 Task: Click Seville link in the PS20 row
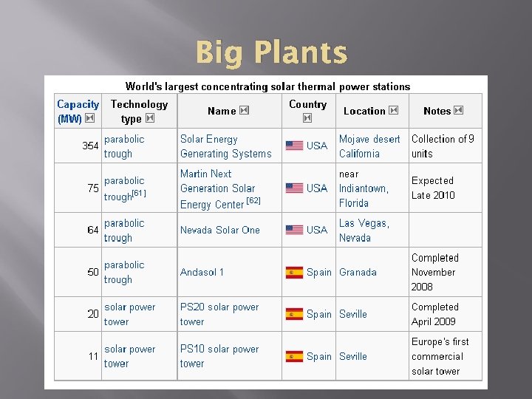tap(353, 314)
